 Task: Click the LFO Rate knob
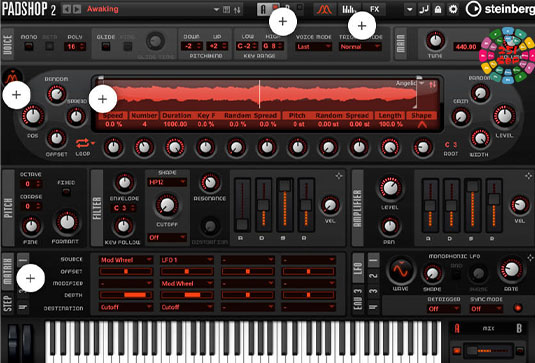(x=511, y=270)
